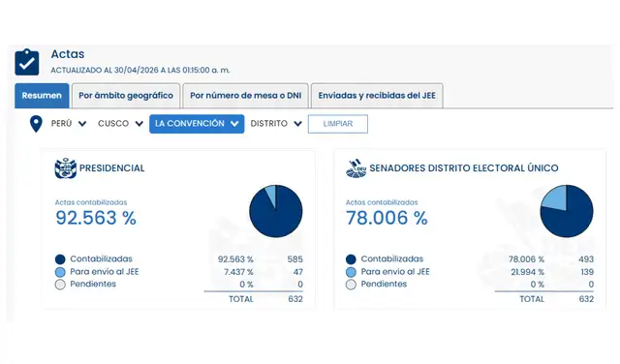Image resolution: width=620 pixels, height=364 pixels.
Task: Click Presidencial TOTAL 632 value
Action: (295, 299)
